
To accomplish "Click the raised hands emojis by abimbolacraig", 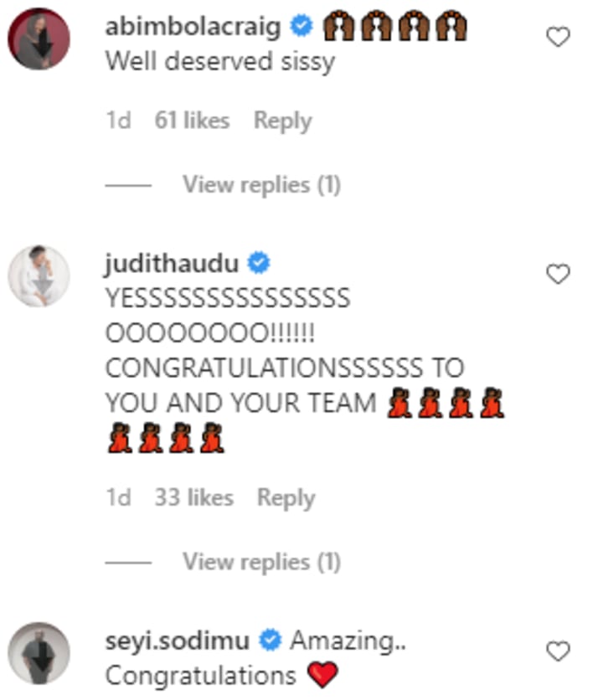I will (394, 26).
